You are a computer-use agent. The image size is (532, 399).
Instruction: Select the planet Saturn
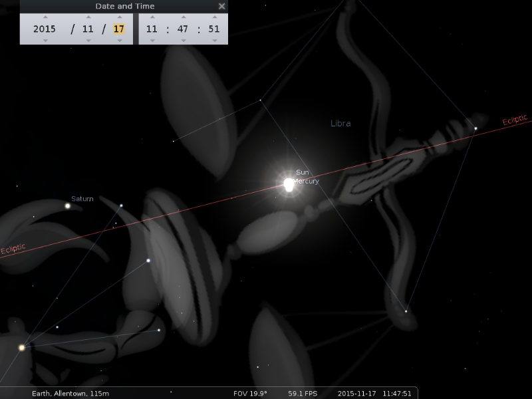point(68,206)
